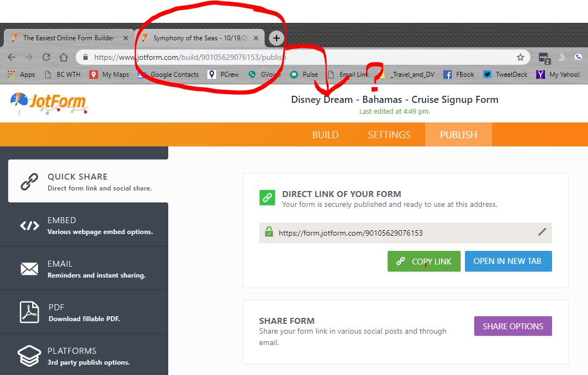Image resolution: width=588 pixels, height=375 pixels.
Task: Click the bookmark star in the address bar
Action: 520,57
